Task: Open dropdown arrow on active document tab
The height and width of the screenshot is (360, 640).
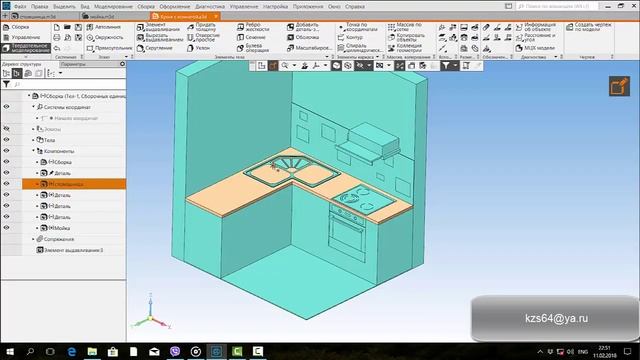Action: click(x=216, y=17)
